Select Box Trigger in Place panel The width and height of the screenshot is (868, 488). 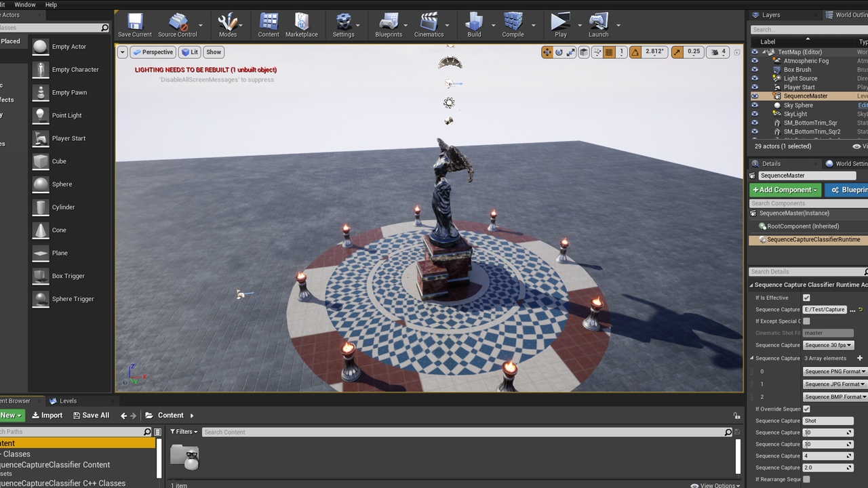pyautogui.click(x=69, y=276)
